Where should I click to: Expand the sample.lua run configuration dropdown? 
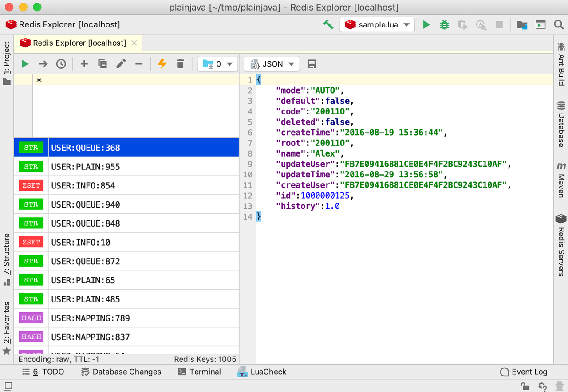pos(377,25)
